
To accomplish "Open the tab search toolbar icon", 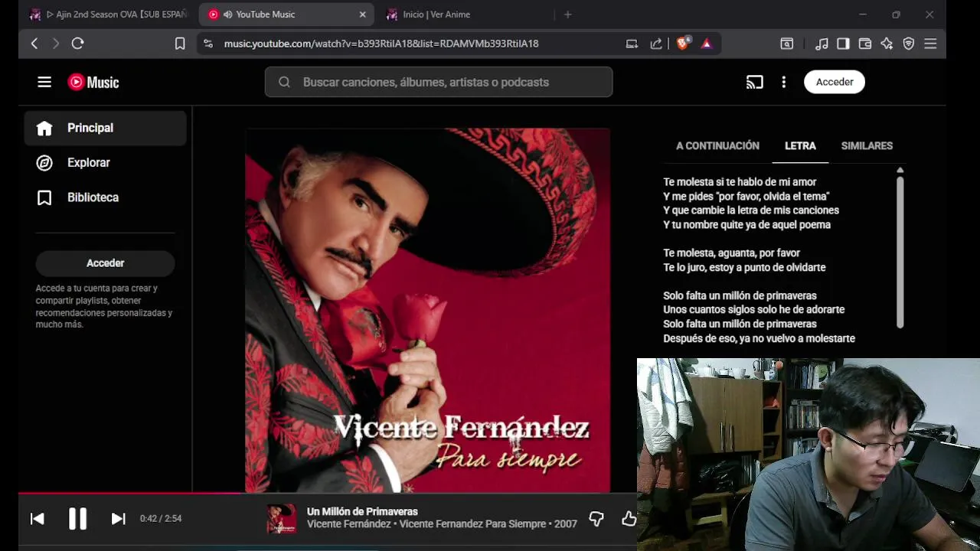I will pos(786,44).
